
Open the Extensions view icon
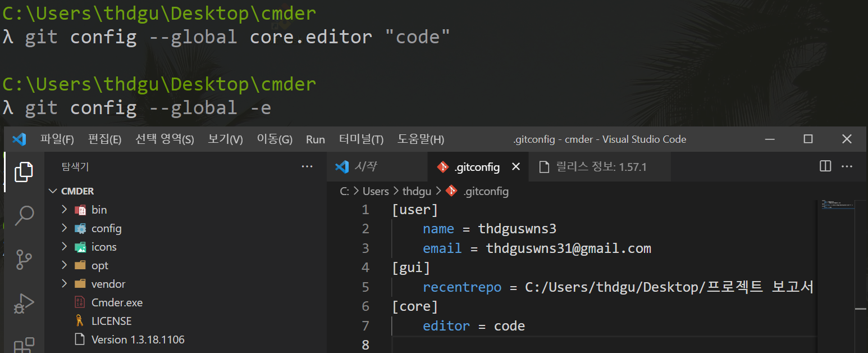click(x=24, y=345)
